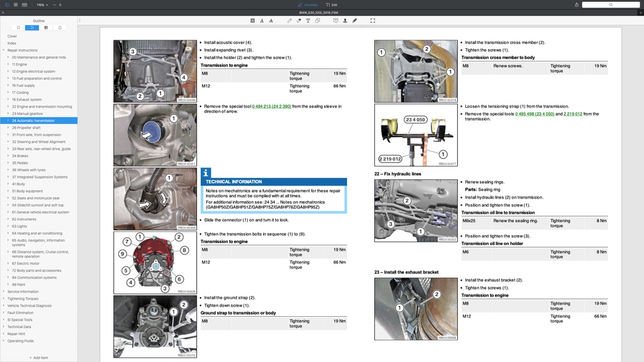The width and height of the screenshot is (644, 362).
Task: Select the shapes tool
Action: click(318, 21)
